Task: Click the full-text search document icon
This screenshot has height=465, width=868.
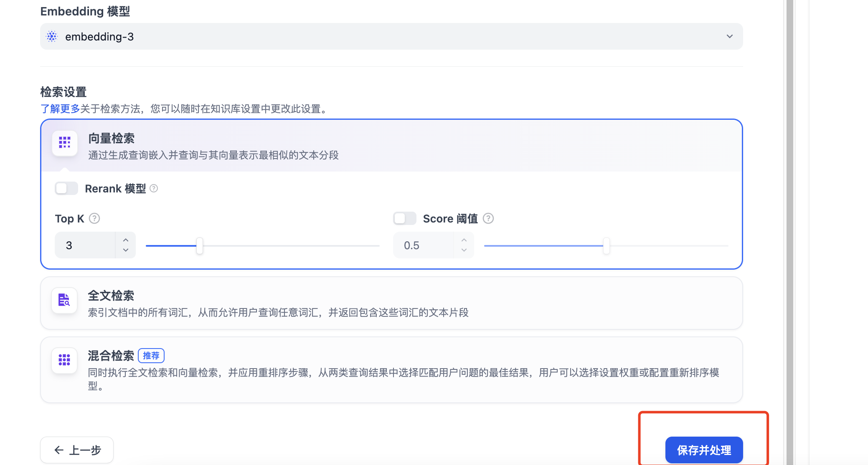Action: [x=64, y=300]
